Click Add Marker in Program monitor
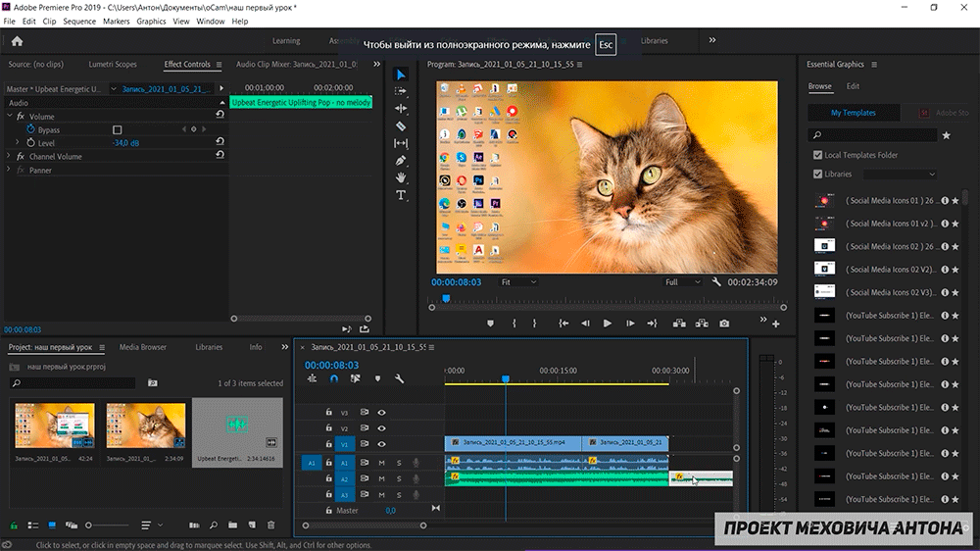This screenshot has width=980, height=551. (490, 324)
